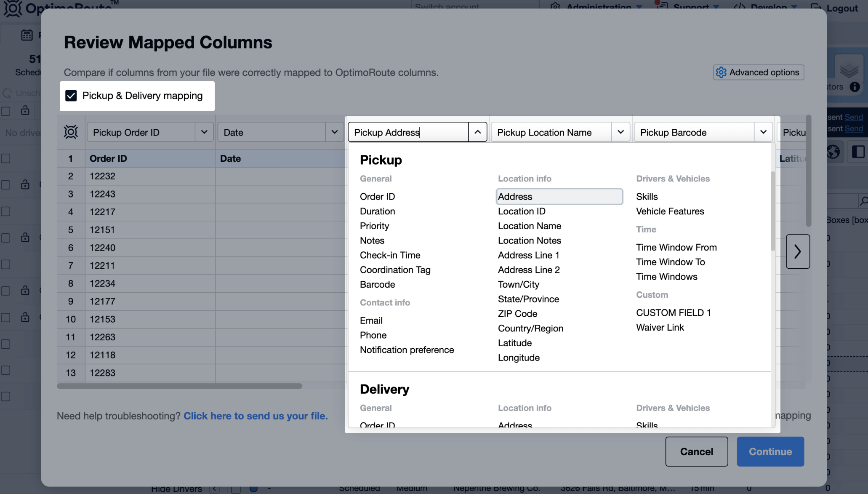Image resolution: width=868 pixels, height=494 pixels.
Task: Click the Advanced options gear icon
Action: click(x=721, y=72)
